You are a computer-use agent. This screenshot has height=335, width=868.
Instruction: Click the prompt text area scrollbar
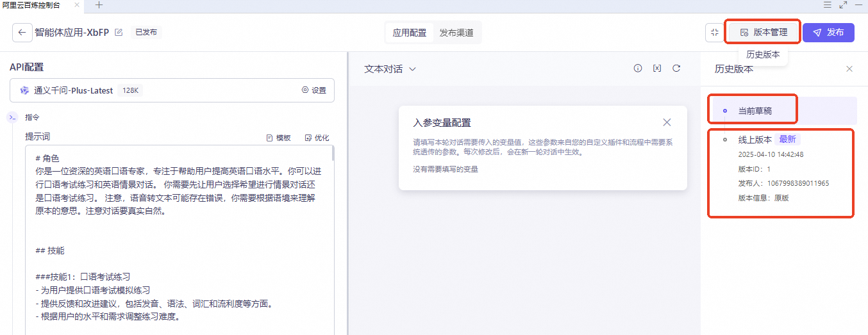click(x=332, y=154)
